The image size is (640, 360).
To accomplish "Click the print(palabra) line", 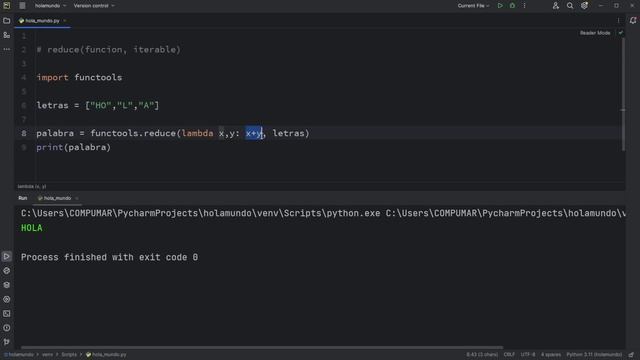I will click(x=73, y=147).
